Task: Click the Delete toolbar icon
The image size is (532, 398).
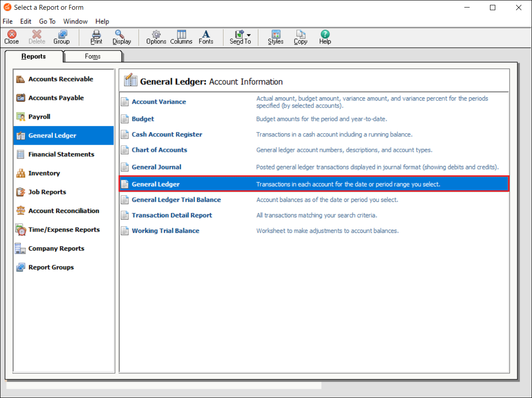Action: click(37, 37)
